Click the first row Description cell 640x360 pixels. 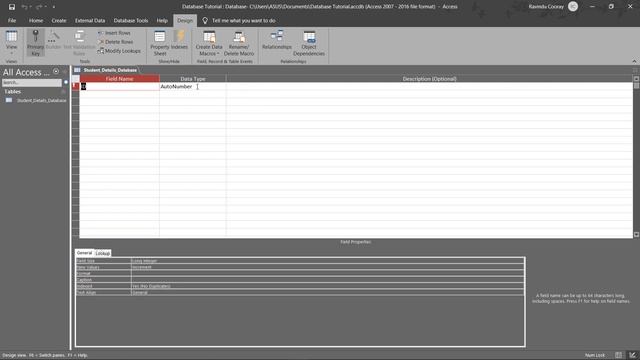point(429,87)
